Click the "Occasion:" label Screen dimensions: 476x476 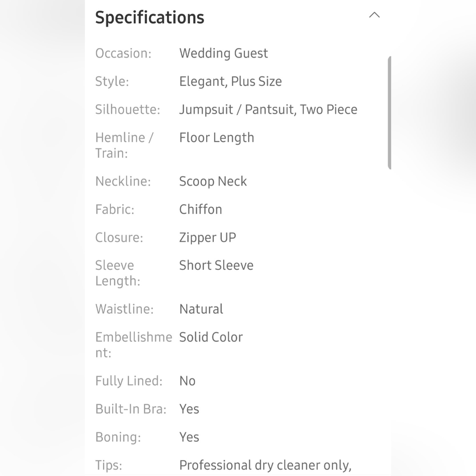123,53
